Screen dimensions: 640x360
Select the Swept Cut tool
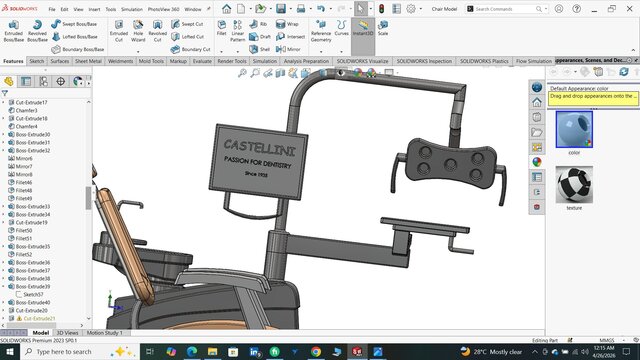(x=187, y=24)
